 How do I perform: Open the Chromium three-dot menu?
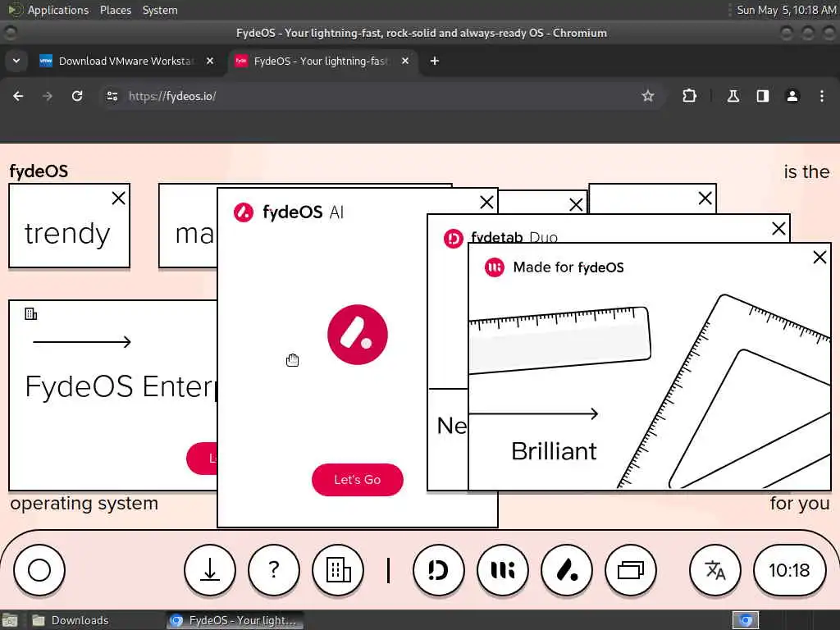822,96
